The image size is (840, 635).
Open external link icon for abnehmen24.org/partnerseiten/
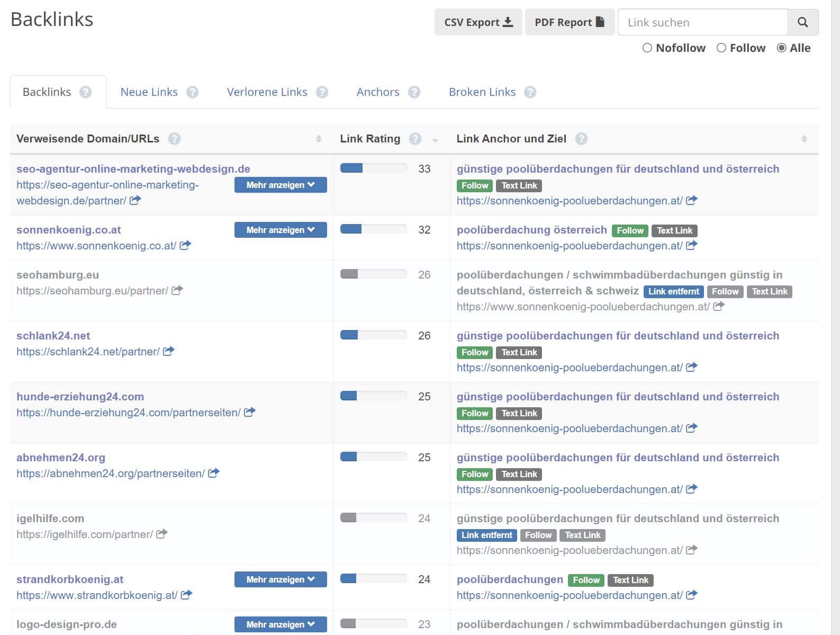point(214,473)
